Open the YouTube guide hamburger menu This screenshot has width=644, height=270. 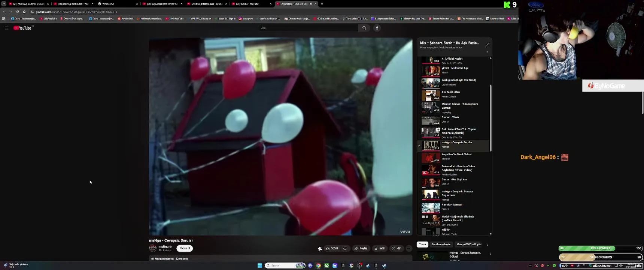tap(7, 28)
